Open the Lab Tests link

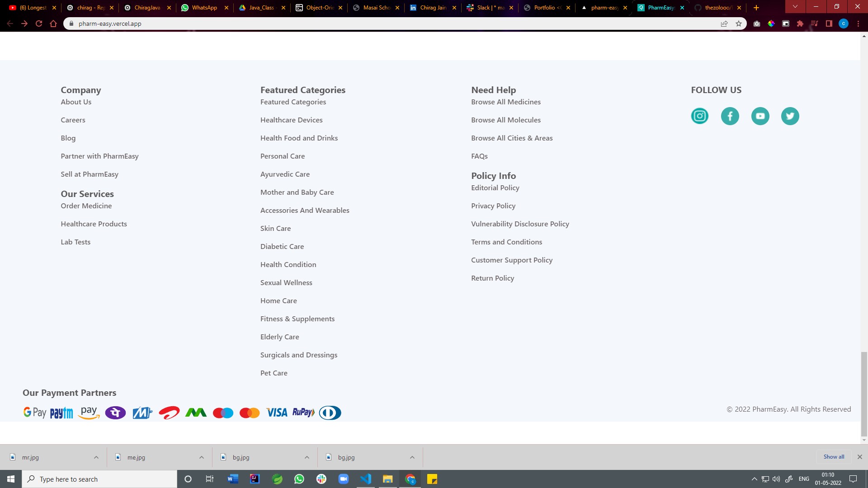coord(75,242)
